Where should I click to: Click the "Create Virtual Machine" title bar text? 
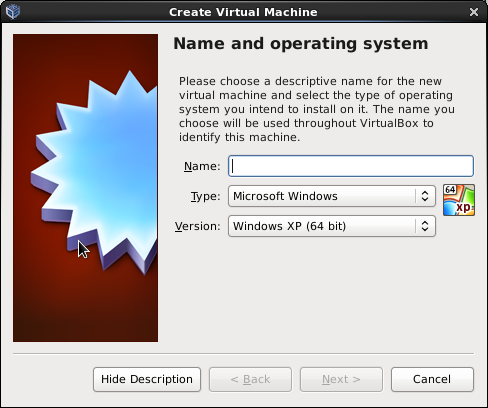tap(243, 12)
